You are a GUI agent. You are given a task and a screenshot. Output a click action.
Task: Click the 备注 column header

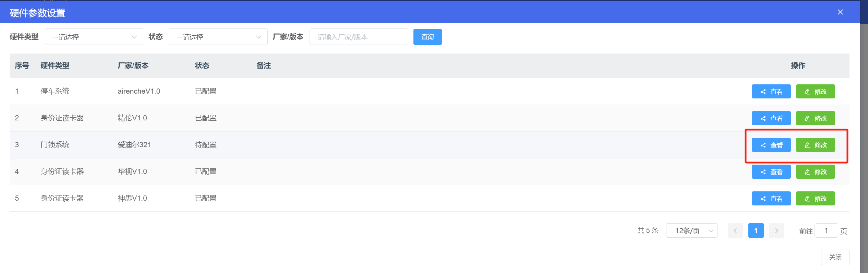pos(264,66)
